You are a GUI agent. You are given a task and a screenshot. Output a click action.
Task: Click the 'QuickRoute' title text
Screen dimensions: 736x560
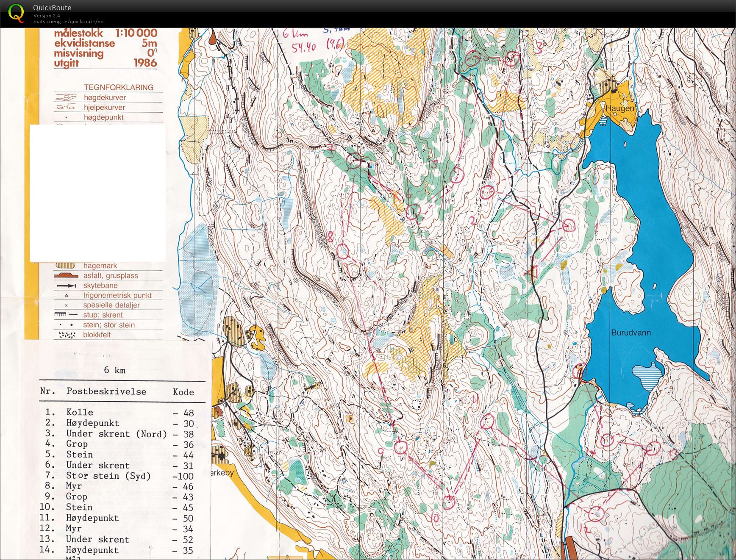(x=52, y=8)
